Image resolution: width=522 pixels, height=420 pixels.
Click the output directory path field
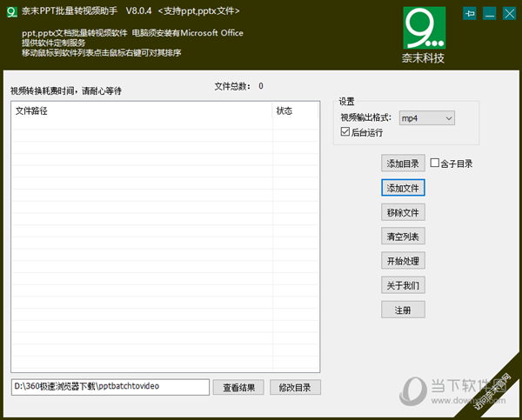(110, 387)
